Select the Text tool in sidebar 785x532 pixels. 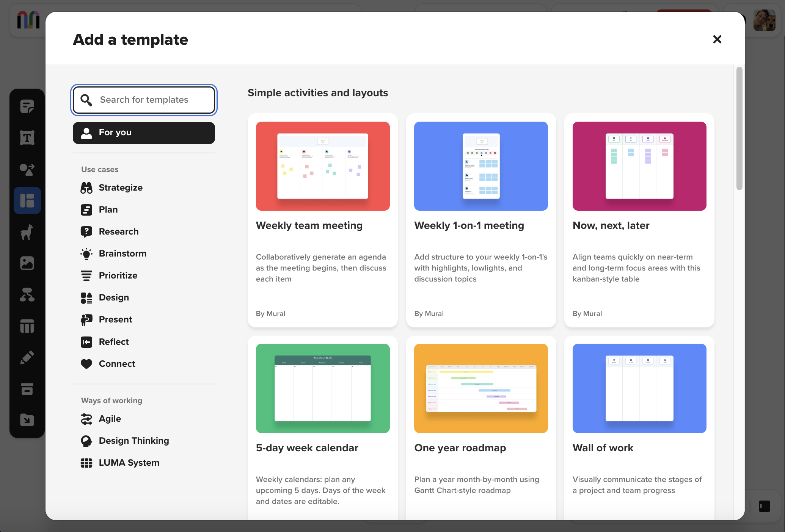click(x=27, y=138)
